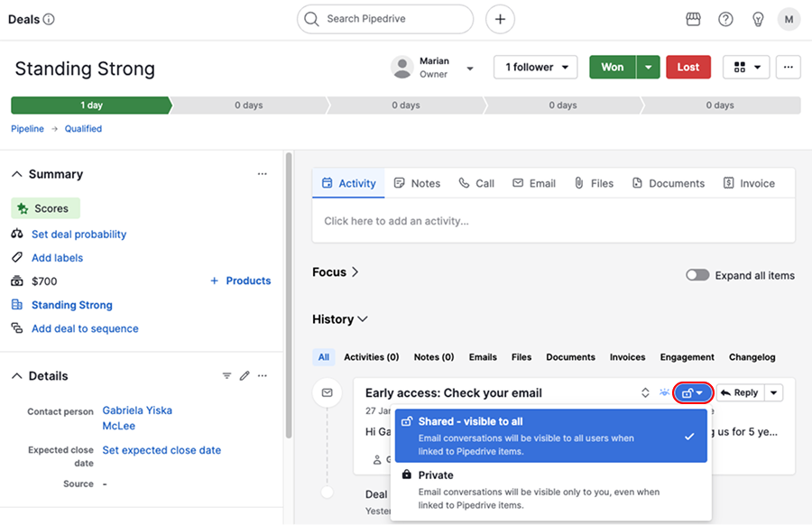The width and height of the screenshot is (812, 525).
Task: Click Set deal probability link
Action: pyautogui.click(x=78, y=235)
